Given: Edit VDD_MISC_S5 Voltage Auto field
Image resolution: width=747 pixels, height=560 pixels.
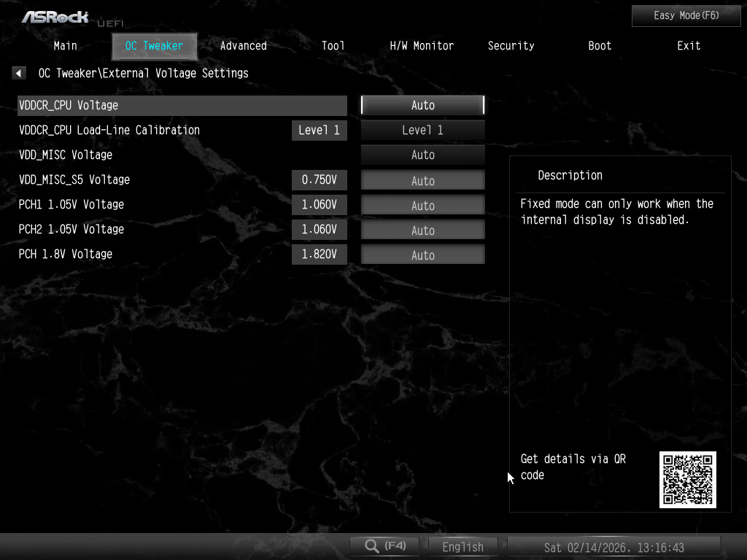Looking at the screenshot, I should point(422,180).
